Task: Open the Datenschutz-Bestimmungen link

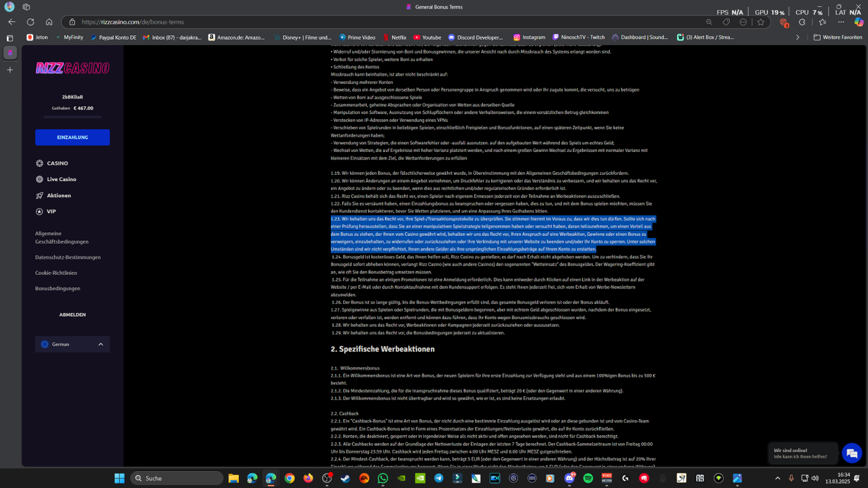Action: pos(68,257)
